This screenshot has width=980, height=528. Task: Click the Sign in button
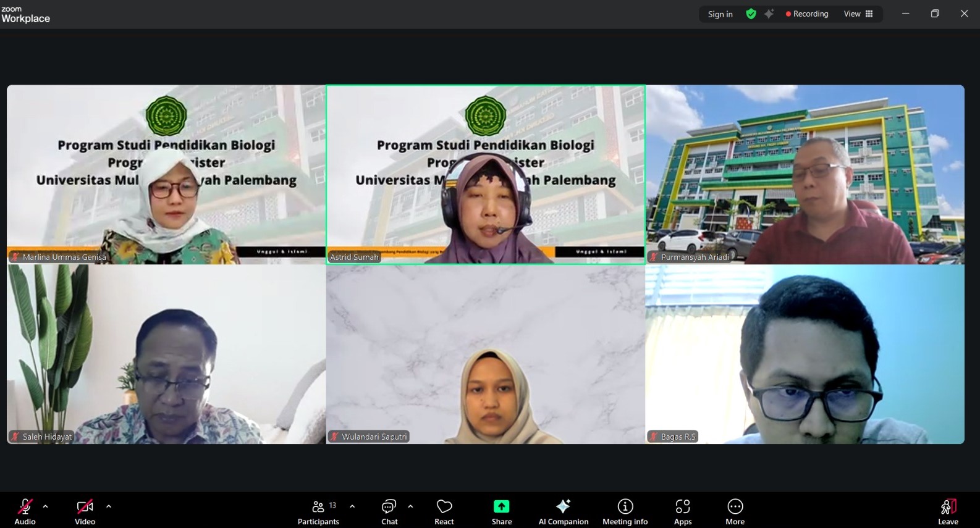(x=720, y=14)
